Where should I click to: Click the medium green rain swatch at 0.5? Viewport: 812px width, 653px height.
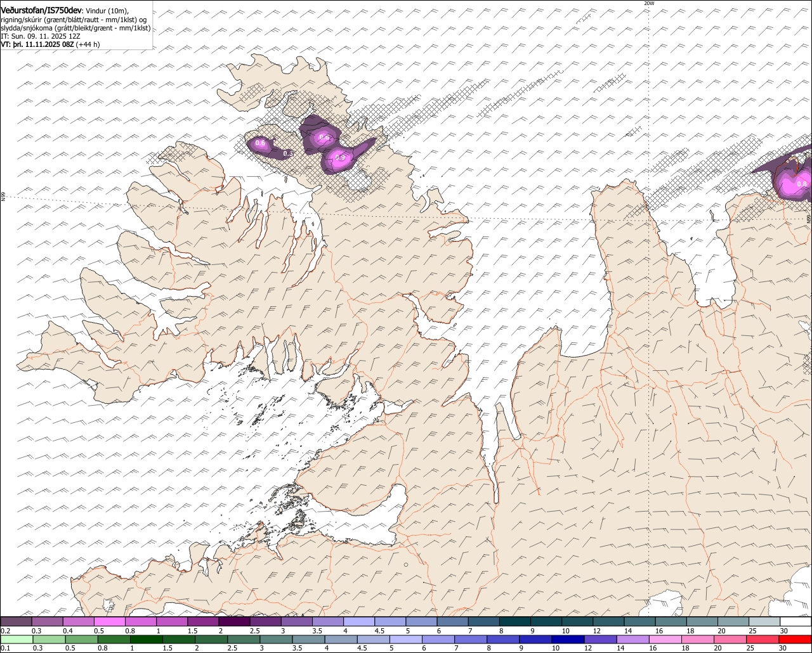81,639
